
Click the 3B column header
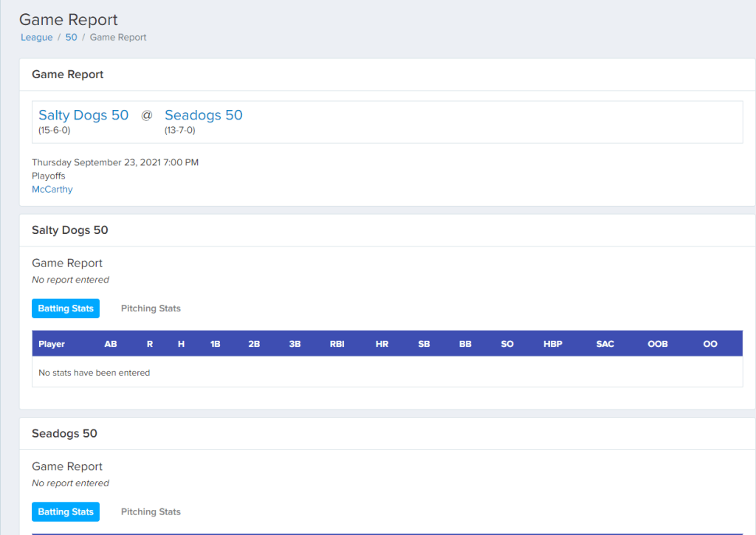pyautogui.click(x=295, y=344)
